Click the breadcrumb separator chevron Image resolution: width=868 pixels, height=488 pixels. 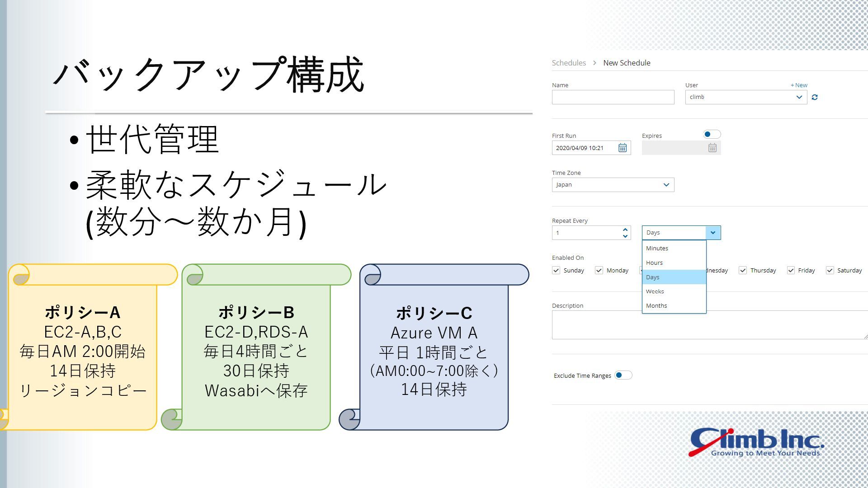click(x=594, y=63)
